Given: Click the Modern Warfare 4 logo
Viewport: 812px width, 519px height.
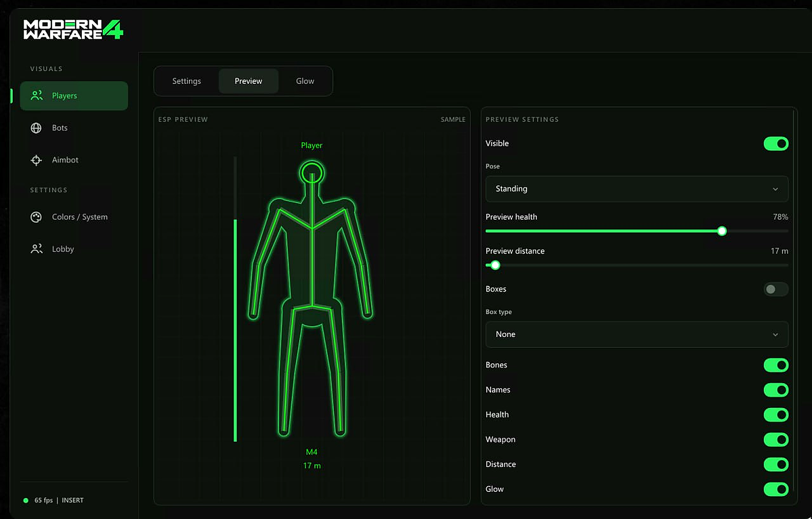Looking at the screenshot, I should click(73, 29).
